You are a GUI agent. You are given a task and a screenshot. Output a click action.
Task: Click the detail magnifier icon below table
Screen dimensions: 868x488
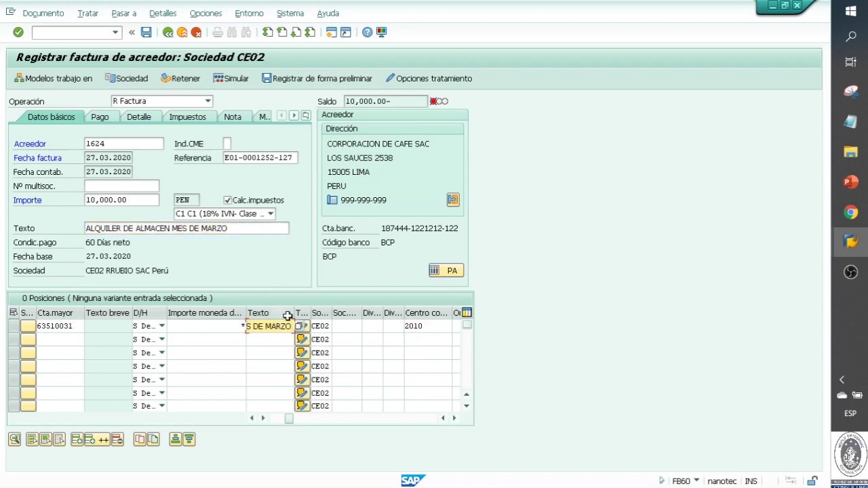coord(14,439)
